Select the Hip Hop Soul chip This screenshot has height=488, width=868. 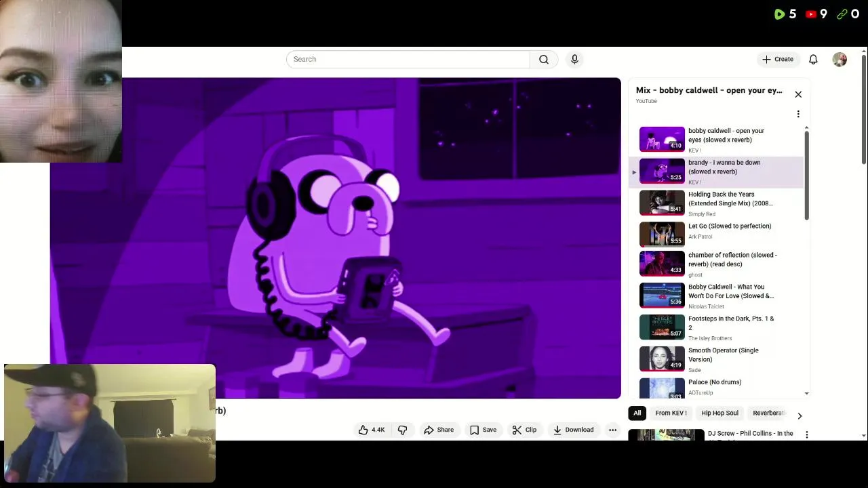coord(719,413)
